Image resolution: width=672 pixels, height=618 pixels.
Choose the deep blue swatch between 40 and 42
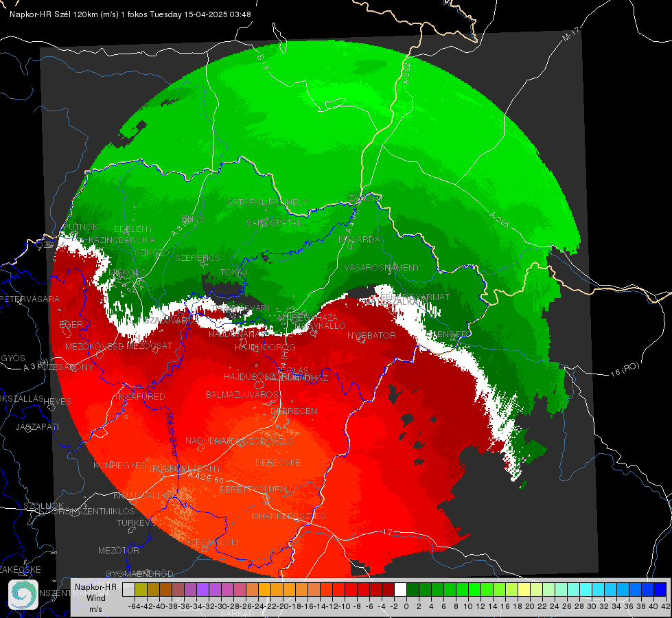tap(660, 590)
